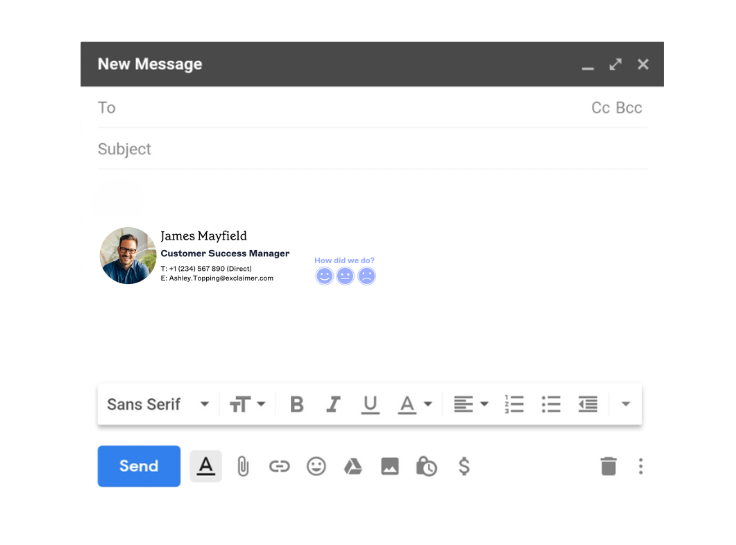Attach files with paperclip icon
The height and width of the screenshot is (545, 736).
[243, 466]
